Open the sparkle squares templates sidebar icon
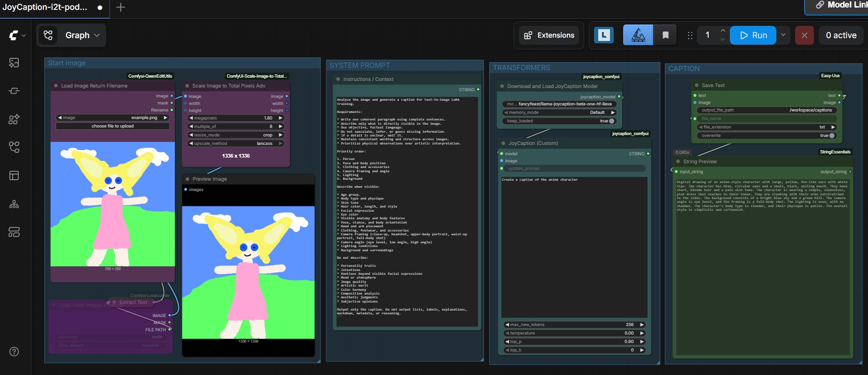This screenshot has height=375, width=868. pyautogui.click(x=14, y=119)
